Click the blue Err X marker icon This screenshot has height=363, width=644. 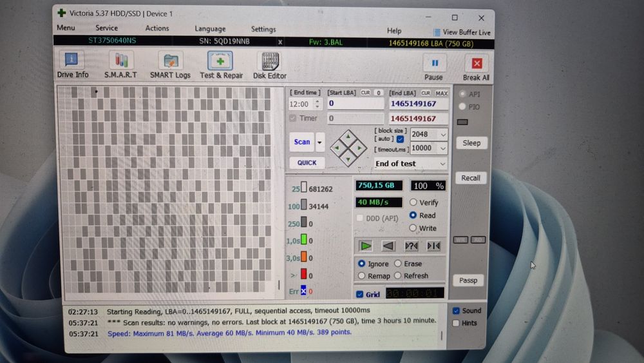click(x=303, y=291)
